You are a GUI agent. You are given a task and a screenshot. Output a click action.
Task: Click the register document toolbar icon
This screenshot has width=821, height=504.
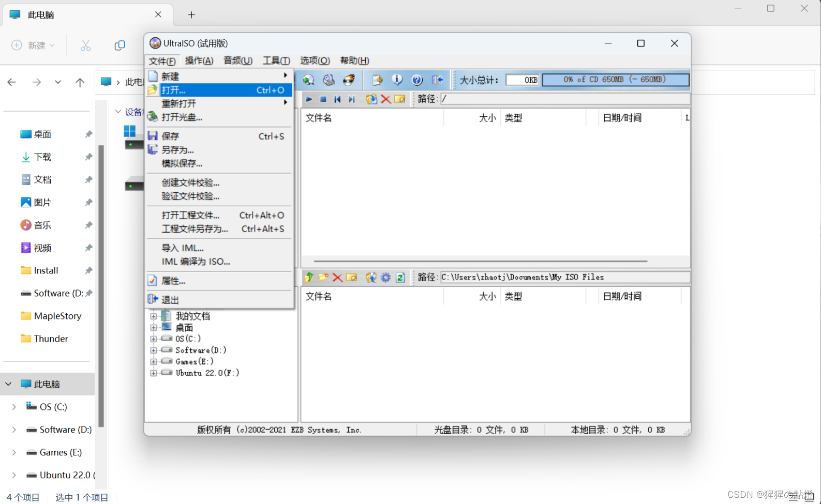point(377,80)
